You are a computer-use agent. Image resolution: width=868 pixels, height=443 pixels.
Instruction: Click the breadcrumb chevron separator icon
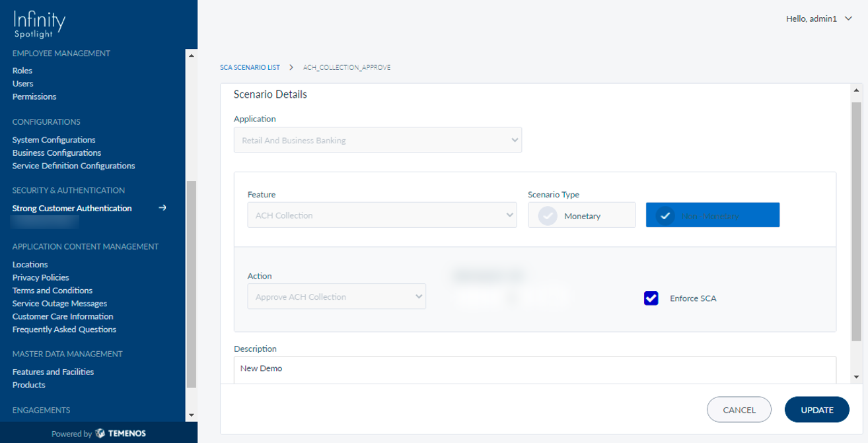pyautogui.click(x=291, y=67)
